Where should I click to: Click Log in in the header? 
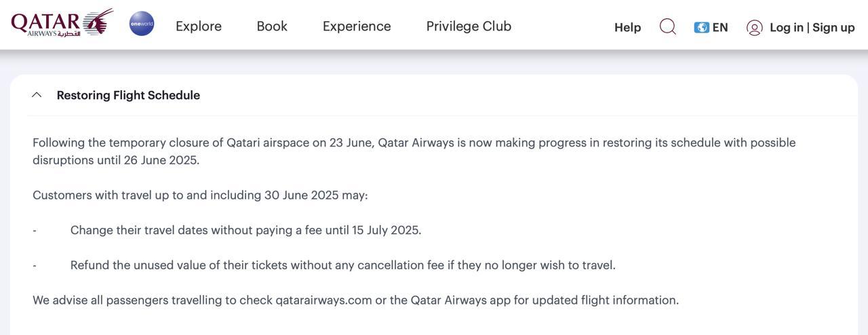coord(787,27)
